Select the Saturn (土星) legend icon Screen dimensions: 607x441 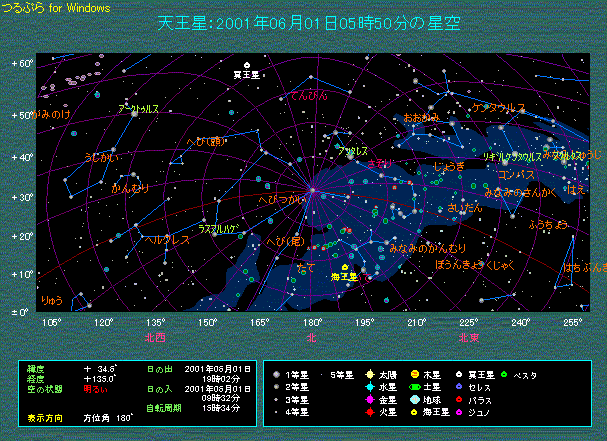click(416, 385)
